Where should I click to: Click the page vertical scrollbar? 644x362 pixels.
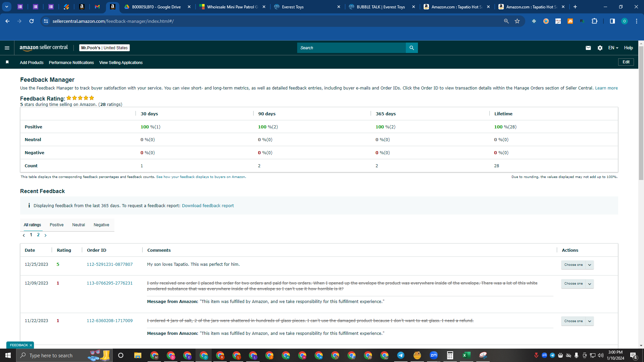point(641,114)
